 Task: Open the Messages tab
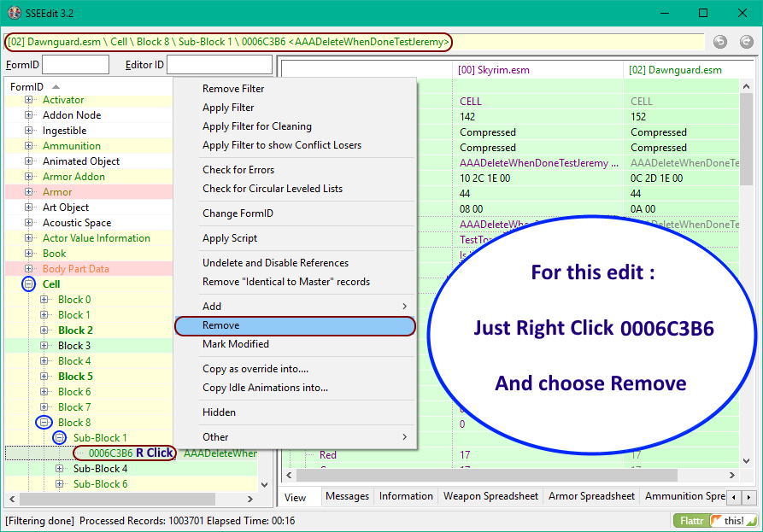[x=348, y=496]
